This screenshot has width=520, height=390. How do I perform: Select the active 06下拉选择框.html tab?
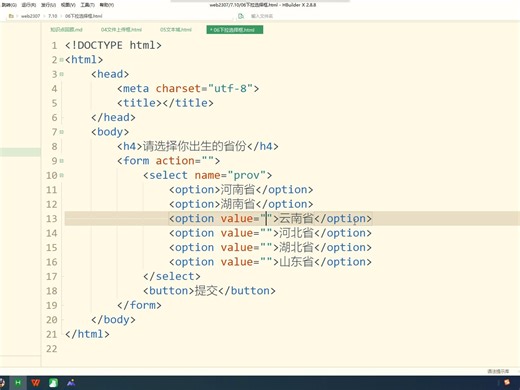(235, 30)
